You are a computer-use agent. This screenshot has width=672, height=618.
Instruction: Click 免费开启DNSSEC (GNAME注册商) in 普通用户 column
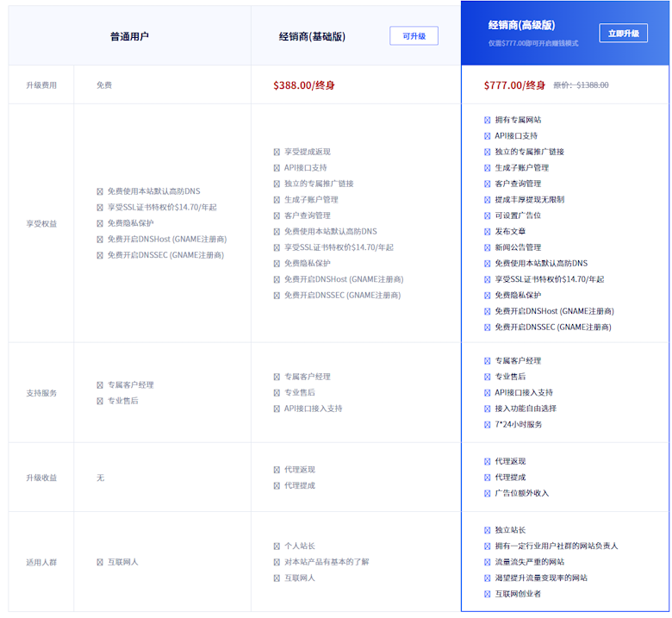[165, 255]
